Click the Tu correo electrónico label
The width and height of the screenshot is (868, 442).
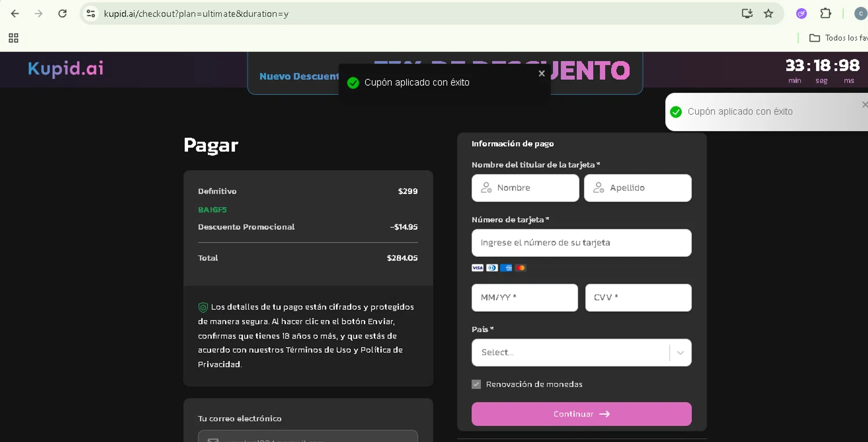(240, 418)
